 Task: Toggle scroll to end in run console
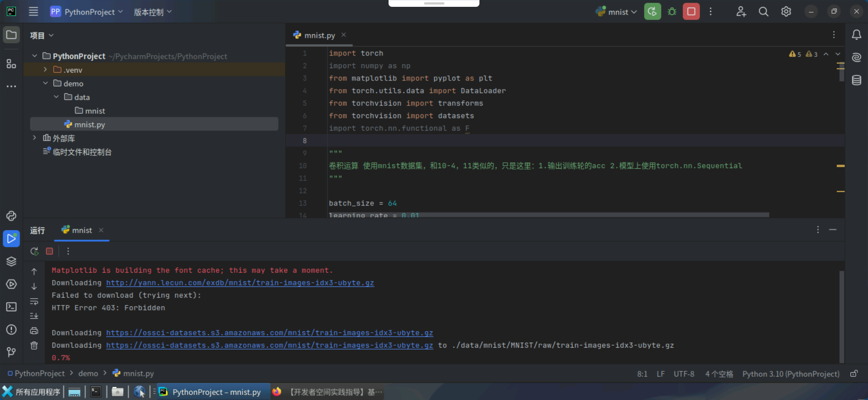click(x=34, y=316)
